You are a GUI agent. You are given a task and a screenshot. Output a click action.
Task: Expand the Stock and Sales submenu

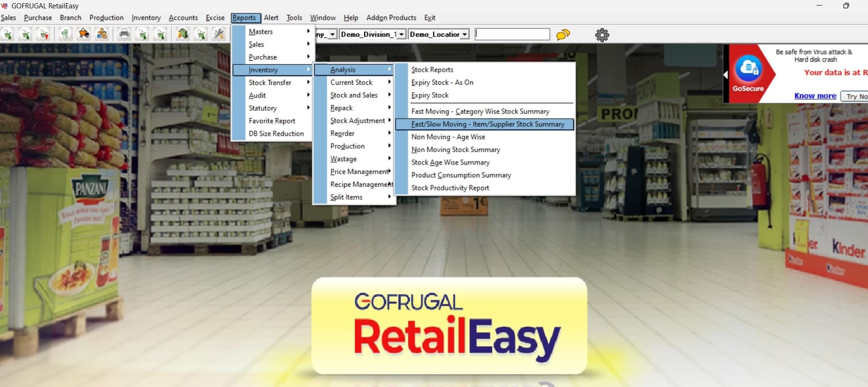click(354, 95)
